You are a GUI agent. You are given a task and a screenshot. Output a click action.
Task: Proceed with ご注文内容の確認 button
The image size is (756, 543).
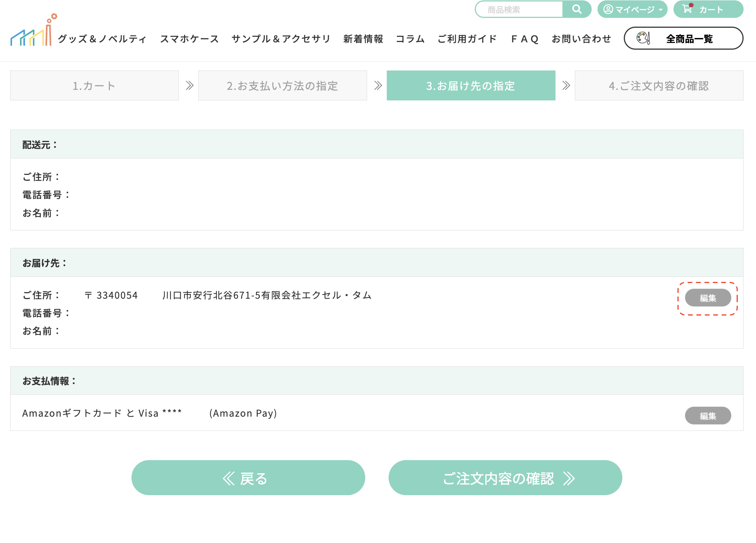[x=505, y=478]
